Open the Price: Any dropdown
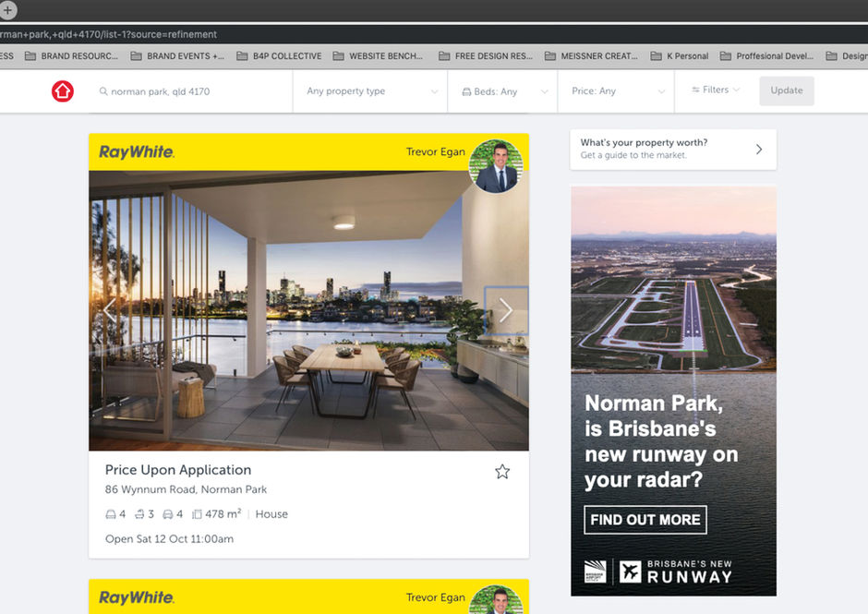Screen dimensions: 868x614 click(616, 91)
